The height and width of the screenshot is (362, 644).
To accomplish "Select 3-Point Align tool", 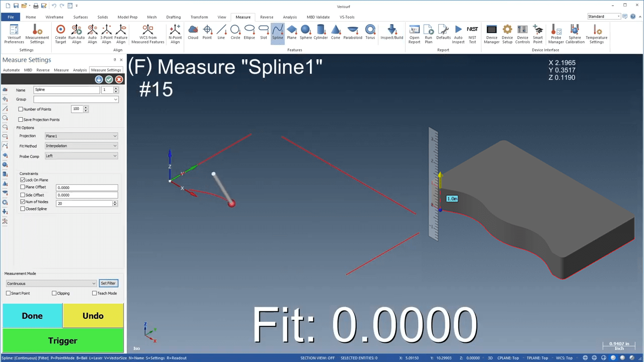I will [107, 34].
